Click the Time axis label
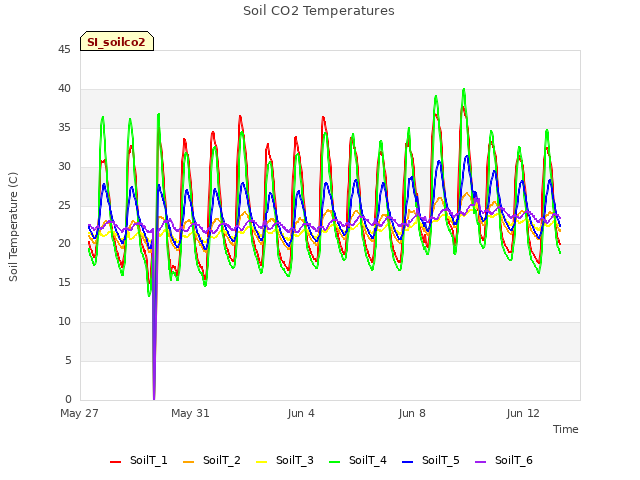640x480 pixels. [x=566, y=429]
